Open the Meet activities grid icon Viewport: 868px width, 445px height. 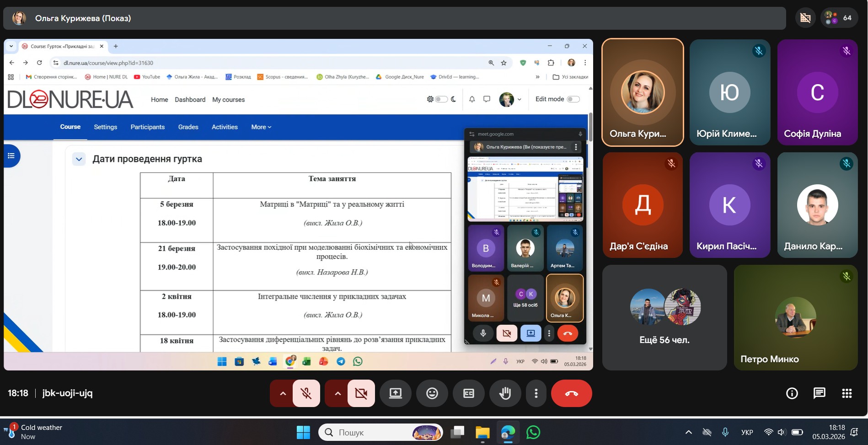tap(847, 393)
